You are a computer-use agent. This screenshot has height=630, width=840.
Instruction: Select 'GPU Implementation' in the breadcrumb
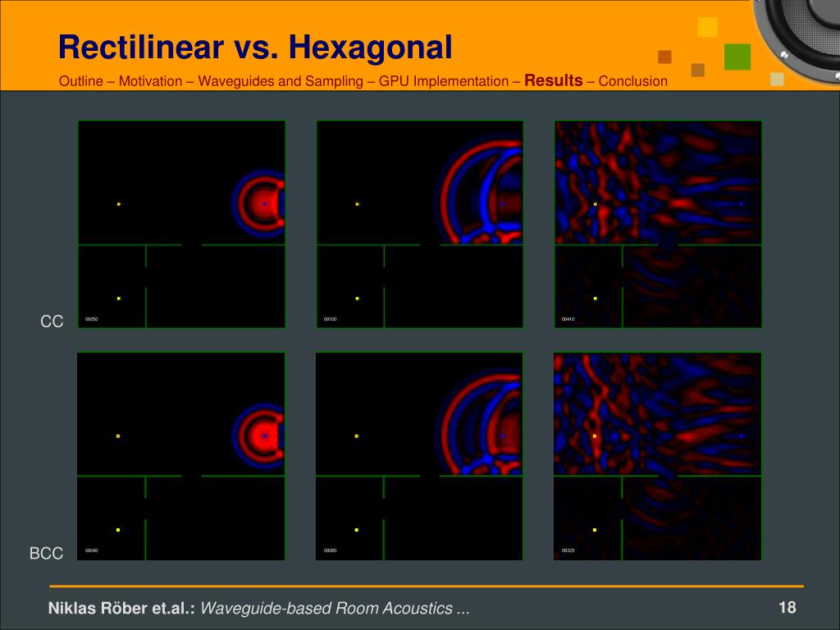444,81
